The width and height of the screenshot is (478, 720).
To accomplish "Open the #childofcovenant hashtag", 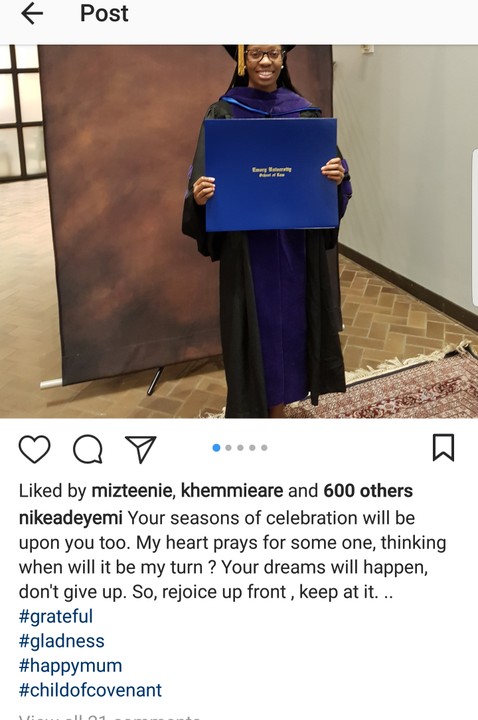I will (x=90, y=690).
